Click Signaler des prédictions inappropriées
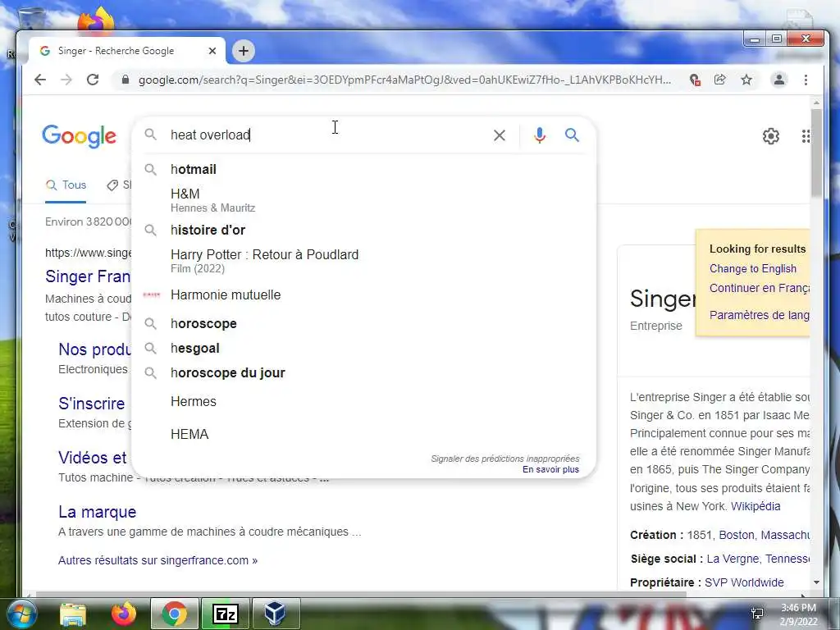The height and width of the screenshot is (630, 840). coord(505,459)
